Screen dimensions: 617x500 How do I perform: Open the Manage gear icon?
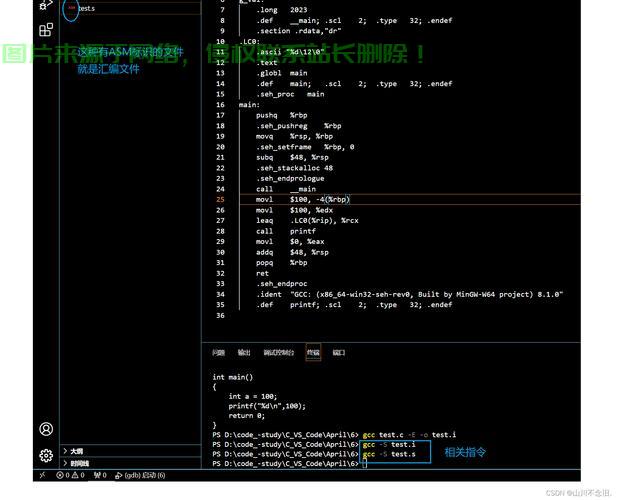[x=46, y=456]
